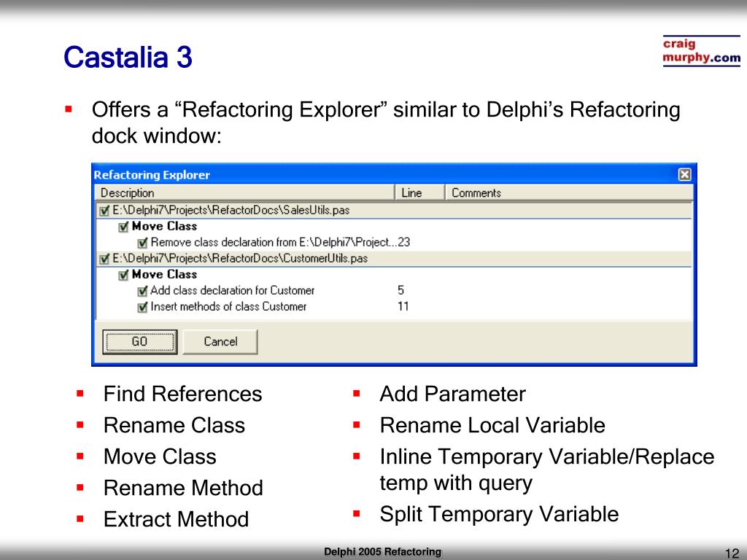Screen dimensions: 747x560
Task: Click the Comments column header
Action: (569, 192)
